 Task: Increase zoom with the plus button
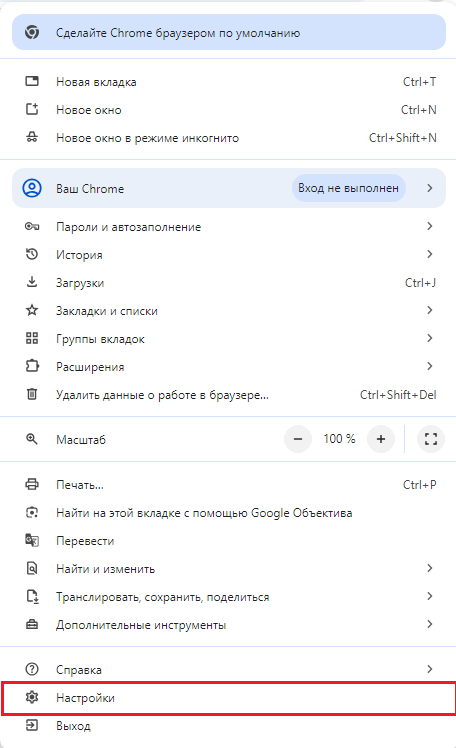pyautogui.click(x=381, y=439)
